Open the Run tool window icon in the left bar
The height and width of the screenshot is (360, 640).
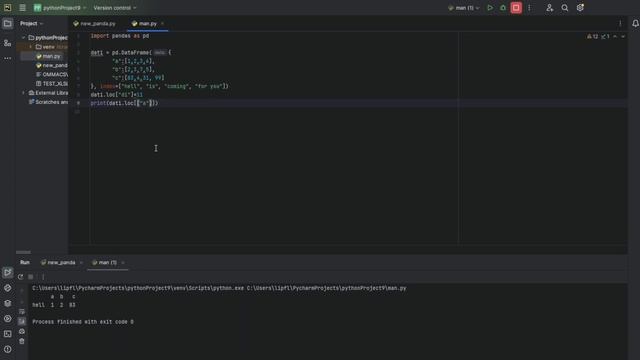7,272
